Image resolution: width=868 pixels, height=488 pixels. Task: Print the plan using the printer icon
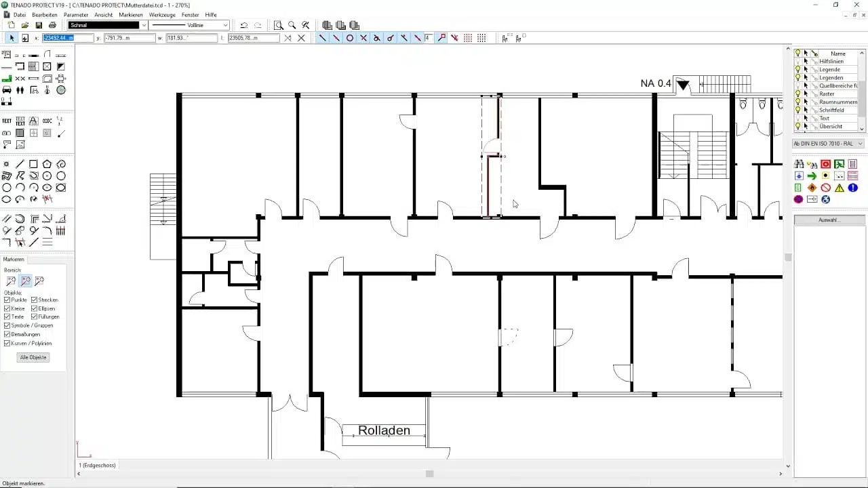click(x=52, y=25)
